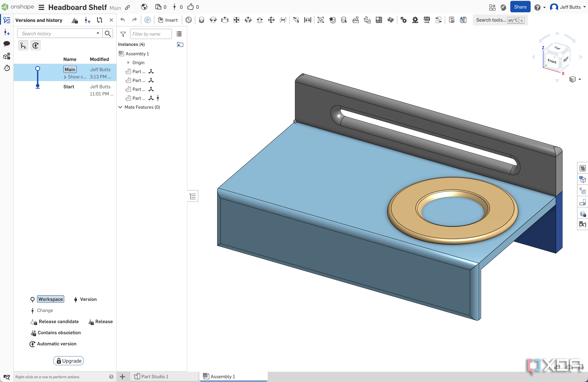Expand Show changes under Main

pos(75,77)
